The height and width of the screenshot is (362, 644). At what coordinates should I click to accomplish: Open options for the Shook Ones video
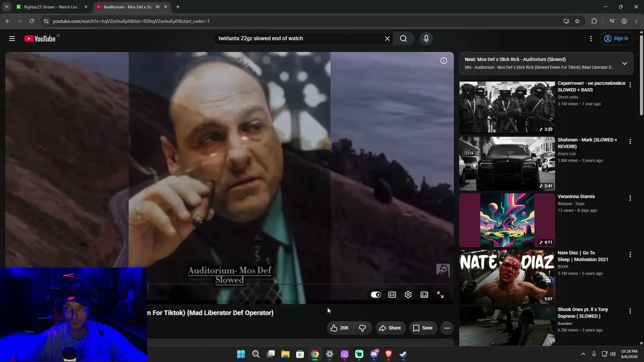(630, 311)
